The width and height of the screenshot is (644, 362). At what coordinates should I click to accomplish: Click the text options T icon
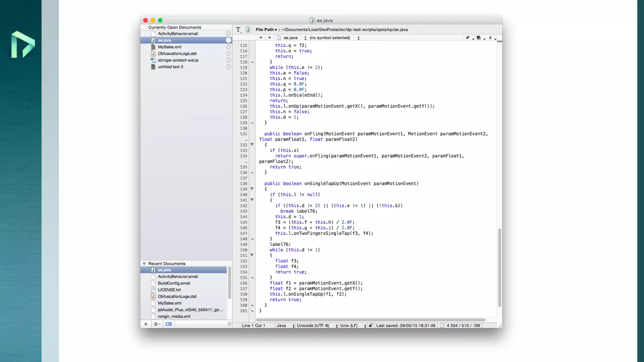click(238, 30)
